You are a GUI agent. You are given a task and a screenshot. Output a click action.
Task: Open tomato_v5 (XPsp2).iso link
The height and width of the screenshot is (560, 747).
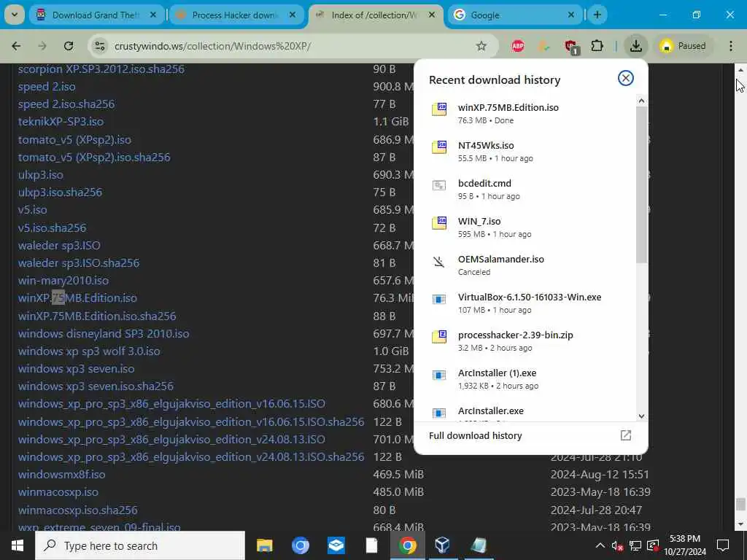75,140
